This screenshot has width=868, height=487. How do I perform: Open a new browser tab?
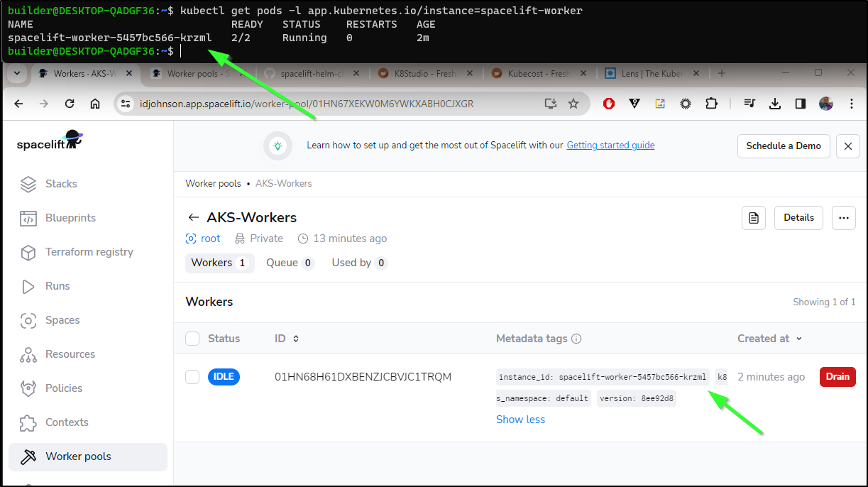[x=722, y=73]
